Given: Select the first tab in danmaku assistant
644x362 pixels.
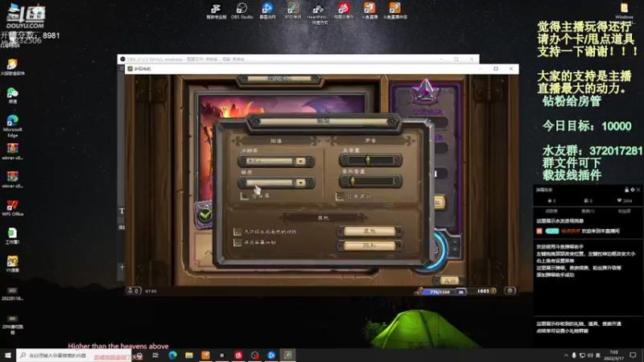Looking at the screenshot, I should [x=551, y=211].
